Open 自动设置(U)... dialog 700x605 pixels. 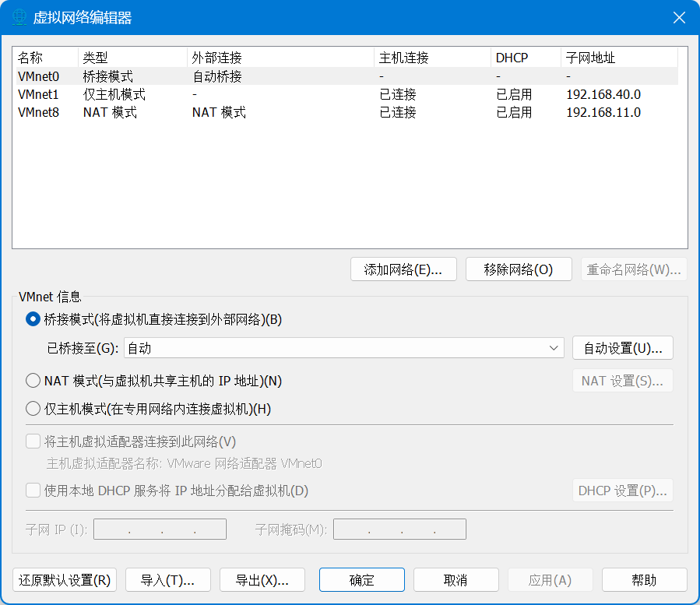coord(623,348)
